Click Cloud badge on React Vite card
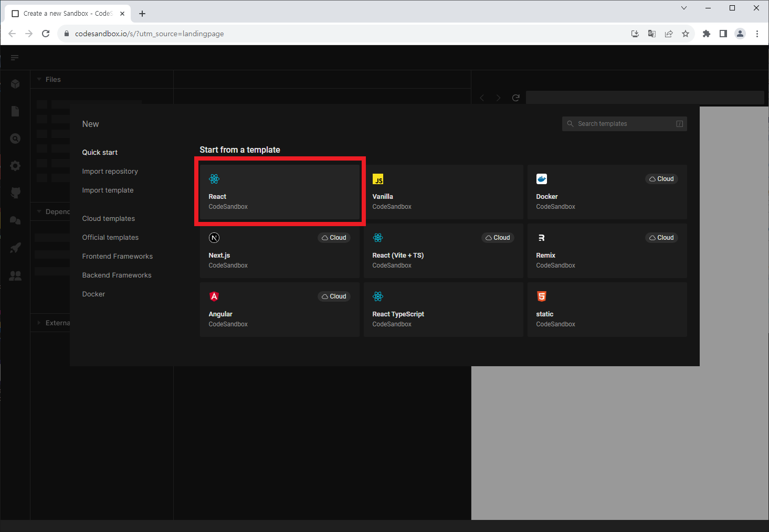 point(498,238)
